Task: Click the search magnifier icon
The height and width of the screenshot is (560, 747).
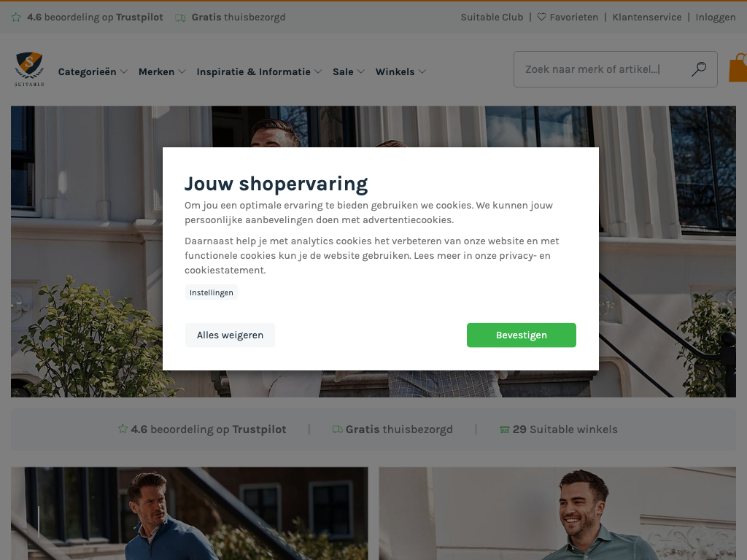Action: pyautogui.click(x=699, y=69)
